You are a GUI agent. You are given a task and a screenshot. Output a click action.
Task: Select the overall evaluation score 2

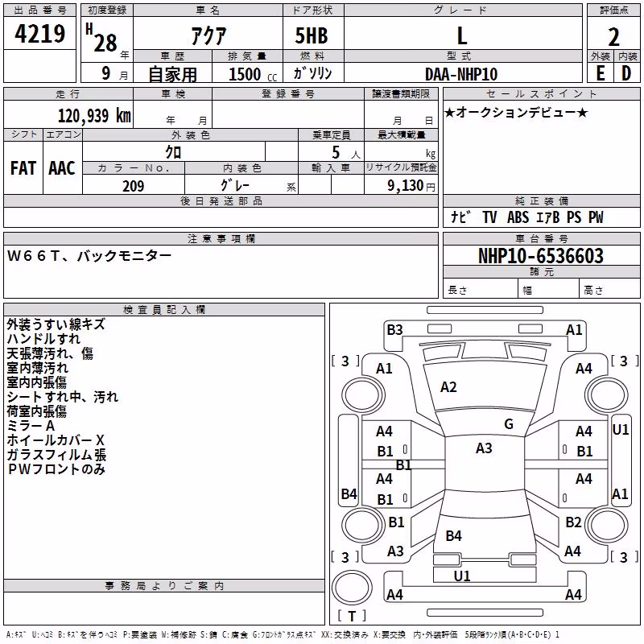[613, 37]
